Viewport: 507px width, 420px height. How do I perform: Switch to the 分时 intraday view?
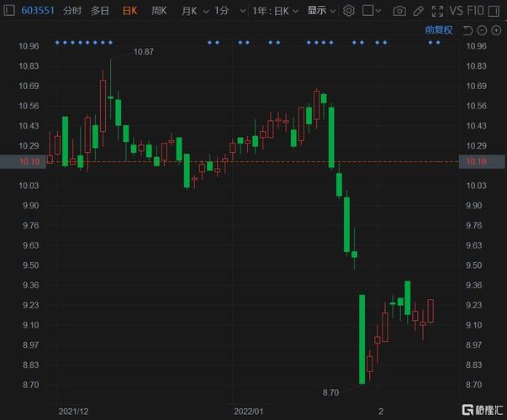click(72, 11)
